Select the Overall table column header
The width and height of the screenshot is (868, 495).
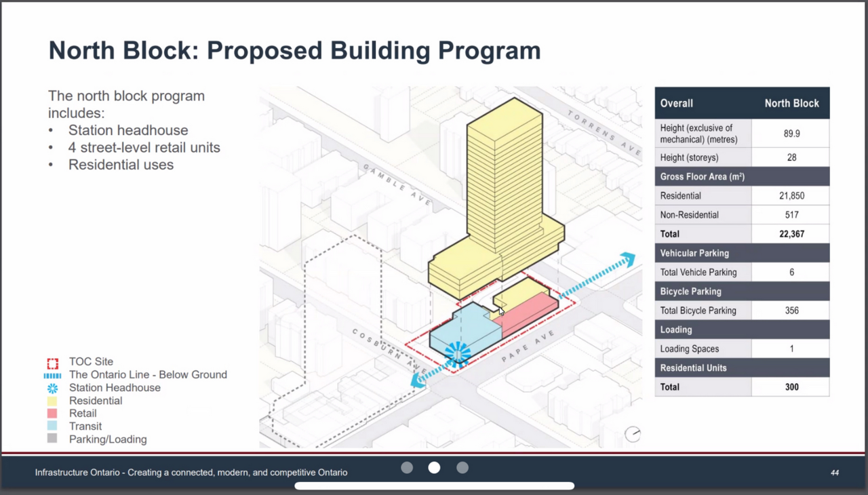coord(677,103)
